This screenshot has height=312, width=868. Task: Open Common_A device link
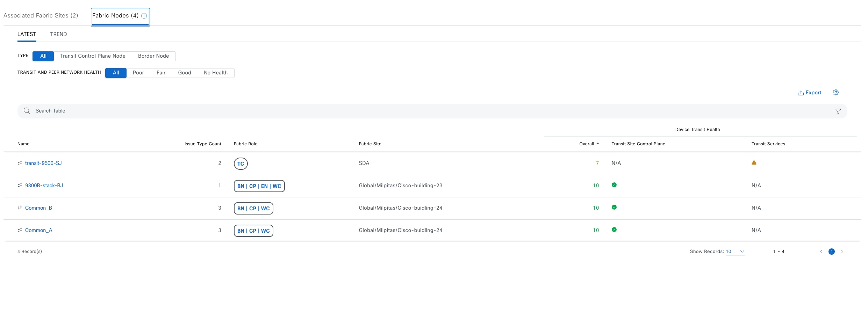[x=39, y=230]
